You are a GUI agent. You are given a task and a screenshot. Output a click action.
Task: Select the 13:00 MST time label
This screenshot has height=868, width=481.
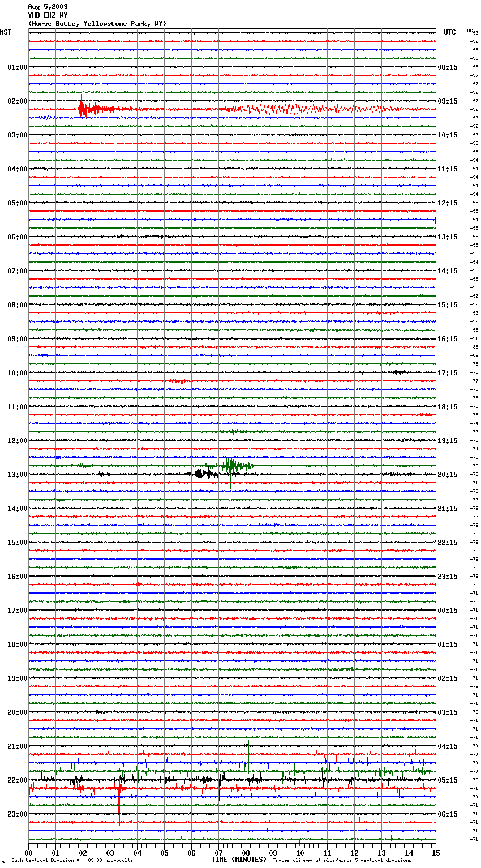tap(18, 475)
